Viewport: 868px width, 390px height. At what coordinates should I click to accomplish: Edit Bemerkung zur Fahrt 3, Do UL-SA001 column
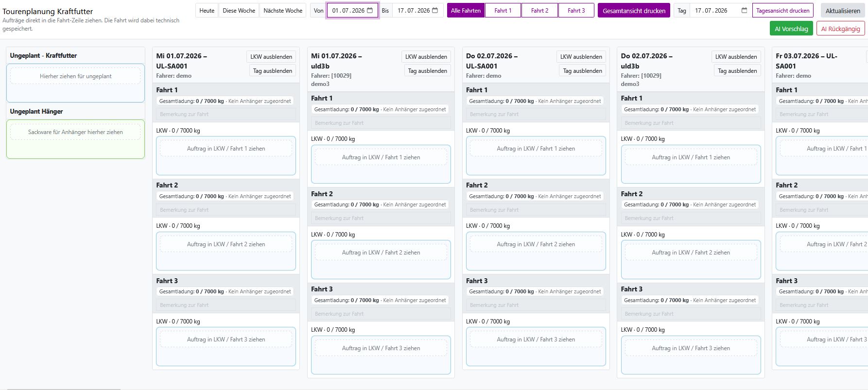(536, 305)
